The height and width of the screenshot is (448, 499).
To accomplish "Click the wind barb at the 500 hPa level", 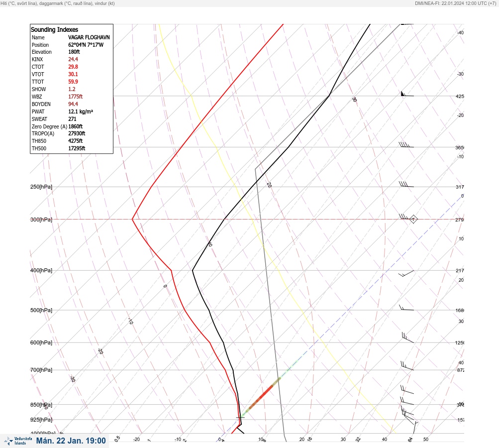I will 406,307.
